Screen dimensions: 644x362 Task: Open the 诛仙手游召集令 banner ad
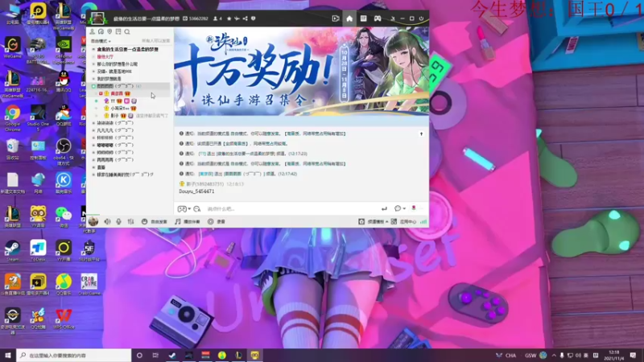(x=301, y=72)
